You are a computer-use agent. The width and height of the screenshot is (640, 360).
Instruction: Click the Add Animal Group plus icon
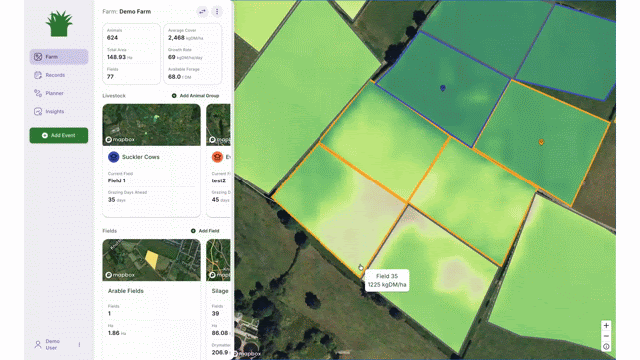174,96
